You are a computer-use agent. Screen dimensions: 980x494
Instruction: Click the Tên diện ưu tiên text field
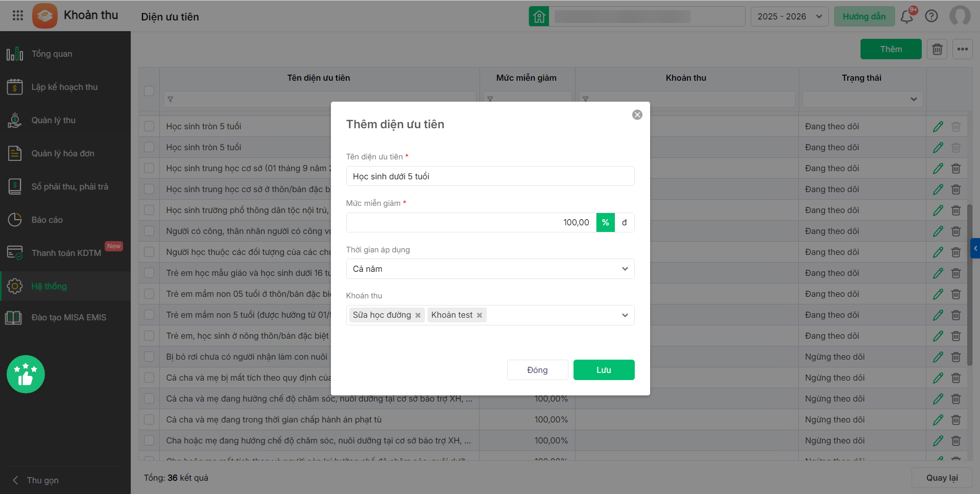490,176
